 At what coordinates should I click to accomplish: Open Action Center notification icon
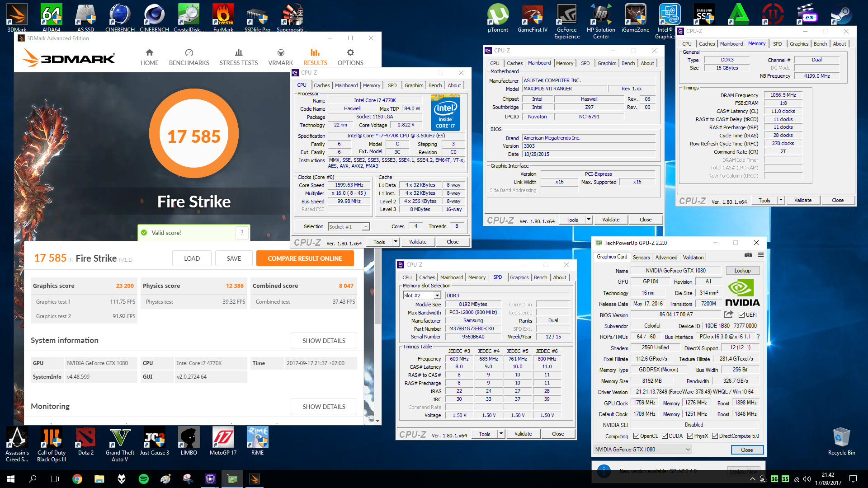[853, 479]
